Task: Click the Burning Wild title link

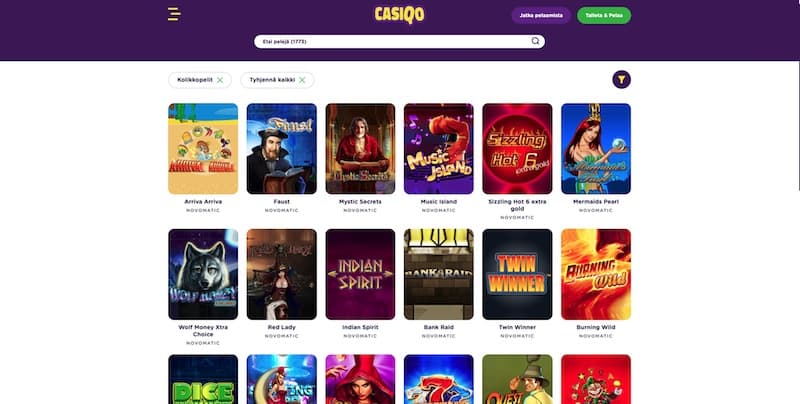Action: click(596, 327)
